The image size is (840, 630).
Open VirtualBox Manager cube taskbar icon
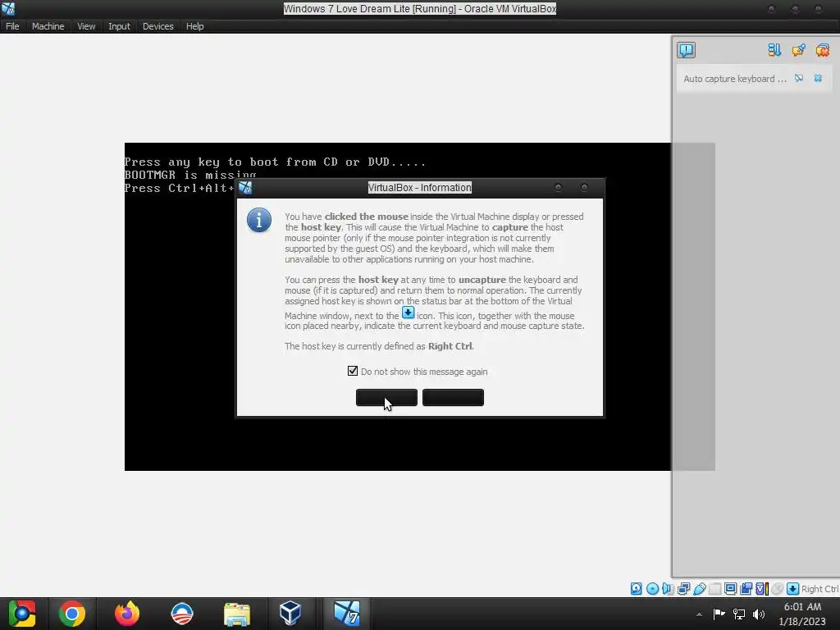point(290,614)
